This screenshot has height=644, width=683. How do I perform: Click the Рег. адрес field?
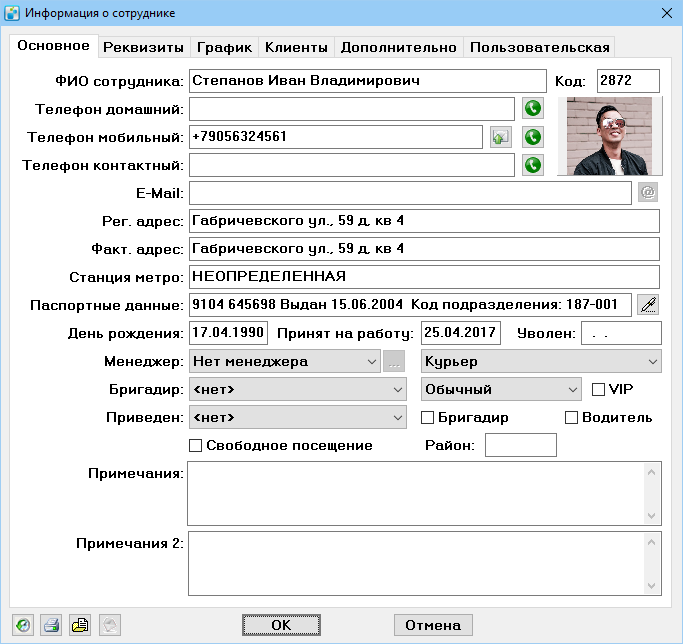pos(424,221)
